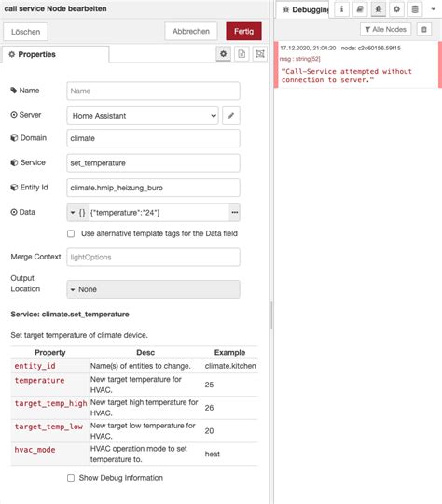Open node description document icon
Viewport: 442px width, 504px height.
pos(242,54)
